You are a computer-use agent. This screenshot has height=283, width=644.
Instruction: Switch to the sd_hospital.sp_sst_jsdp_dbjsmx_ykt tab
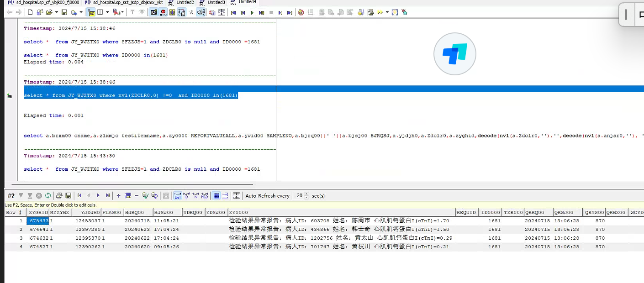pyautogui.click(x=127, y=2)
